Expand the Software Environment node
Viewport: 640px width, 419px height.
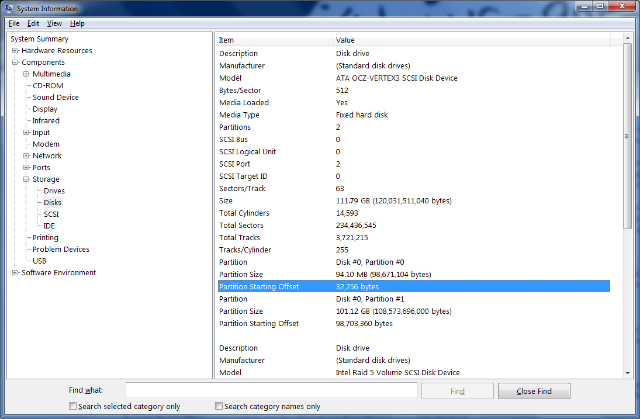point(15,273)
